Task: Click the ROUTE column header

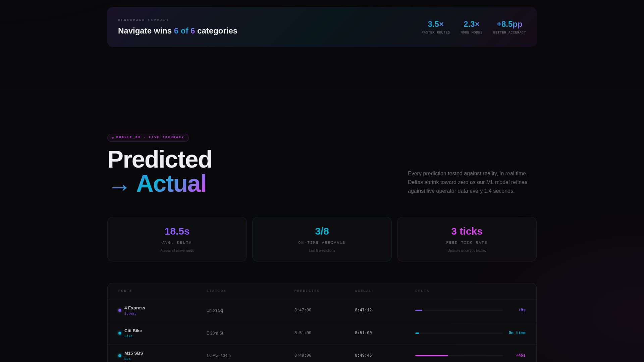Action: 125,291
